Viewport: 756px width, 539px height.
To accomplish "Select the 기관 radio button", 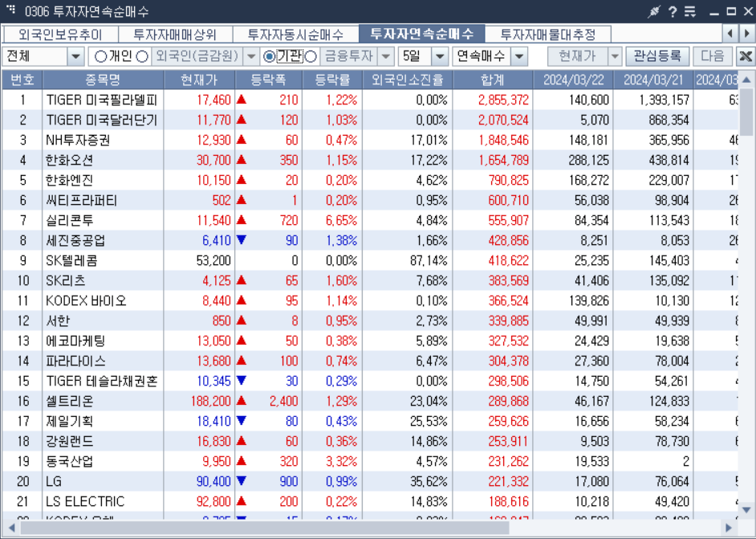I will click(x=269, y=57).
